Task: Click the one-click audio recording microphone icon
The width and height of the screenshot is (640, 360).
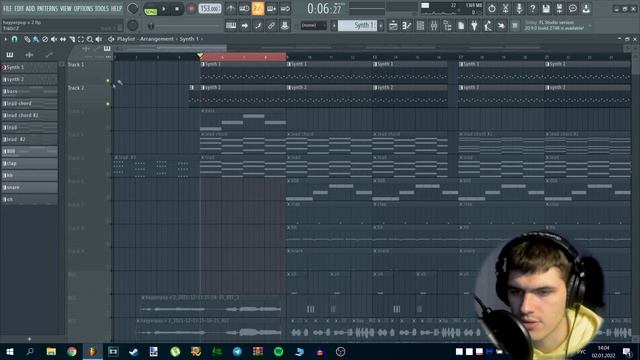Action: pos(519,9)
